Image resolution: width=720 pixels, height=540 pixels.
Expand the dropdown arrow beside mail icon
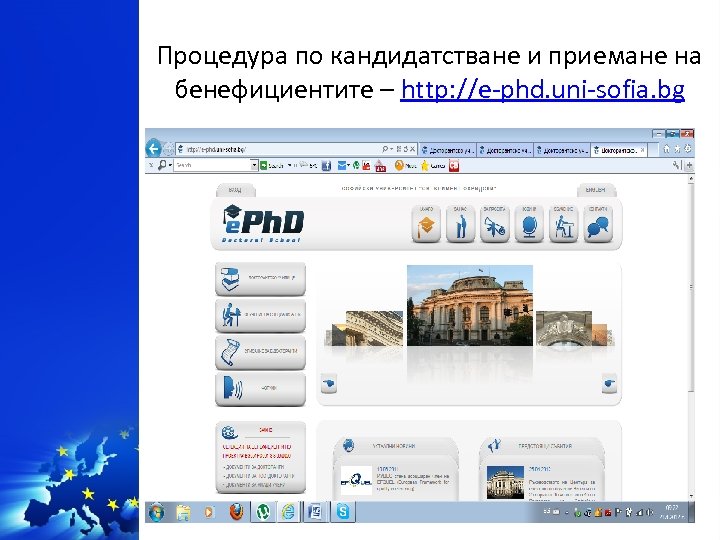[349, 165]
